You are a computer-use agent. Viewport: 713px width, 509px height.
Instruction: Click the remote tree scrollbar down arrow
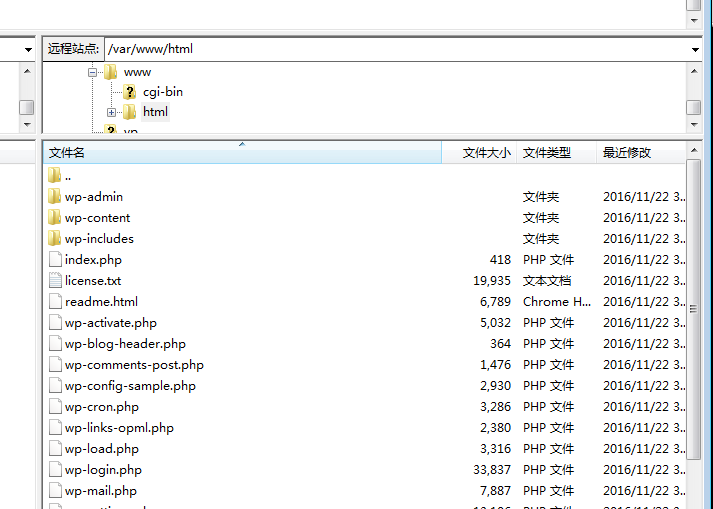pyautogui.click(x=694, y=124)
